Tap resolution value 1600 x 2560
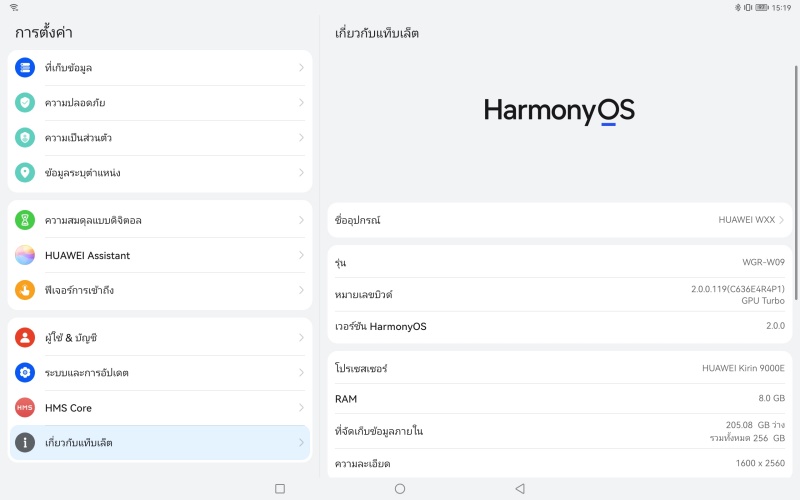The image size is (800, 500). pyautogui.click(x=760, y=463)
